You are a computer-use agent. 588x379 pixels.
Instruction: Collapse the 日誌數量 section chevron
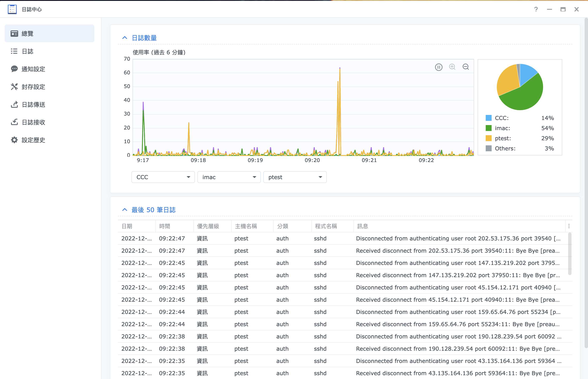[124, 38]
